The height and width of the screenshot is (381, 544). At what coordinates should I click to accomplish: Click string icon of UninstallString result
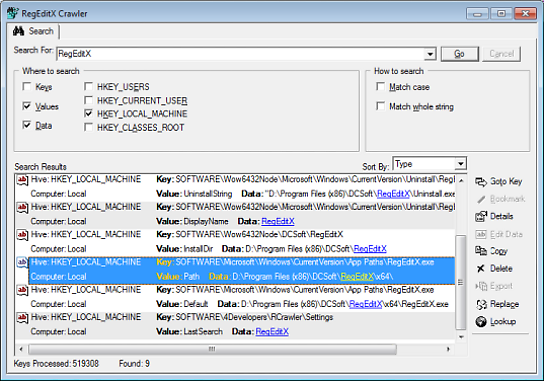(22, 180)
